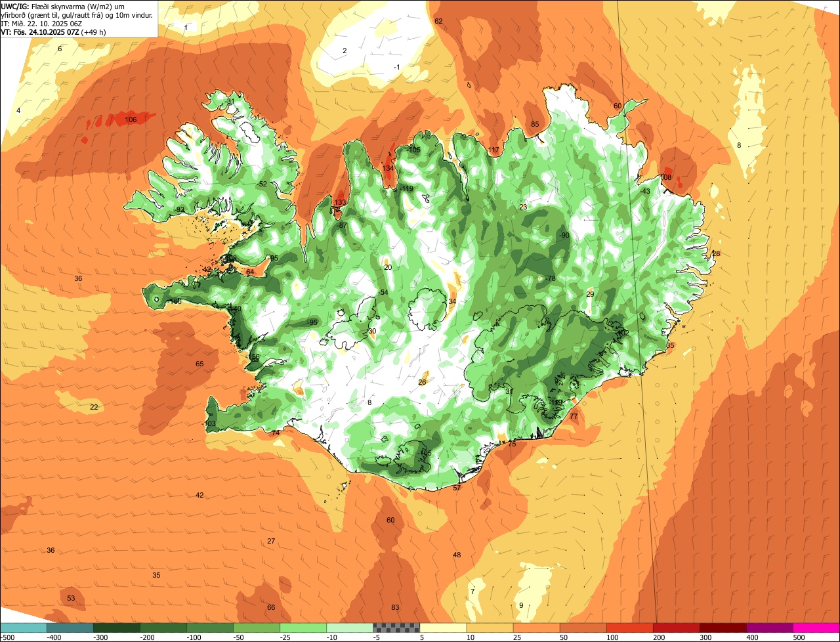
Task: Click the flux value 106 northwest of Iceland
Action: tap(131, 119)
